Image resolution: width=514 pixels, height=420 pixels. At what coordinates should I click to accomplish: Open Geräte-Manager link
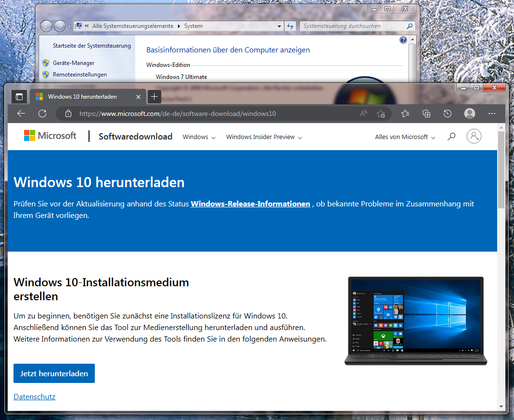tap(74, 63)
